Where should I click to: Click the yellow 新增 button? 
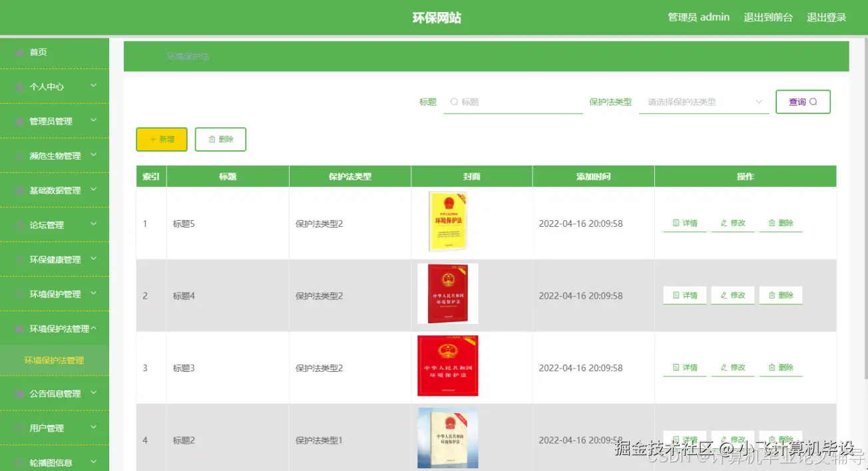[162, 139]
